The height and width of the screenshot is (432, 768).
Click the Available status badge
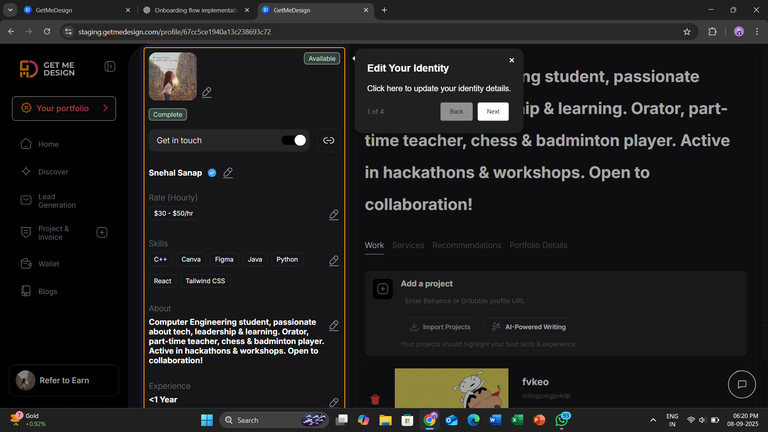coord(322,58)
